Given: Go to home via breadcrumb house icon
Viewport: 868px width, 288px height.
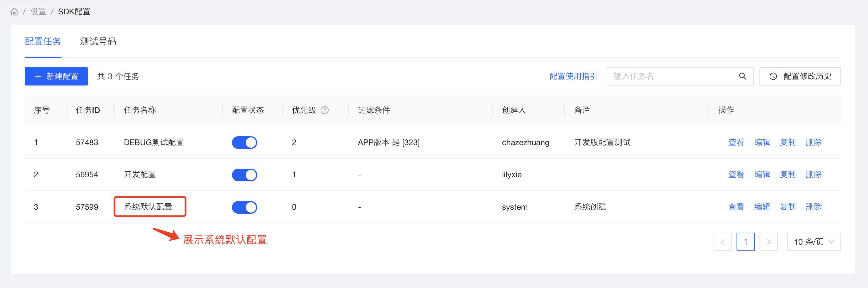Looking at the screenshot, I should pyautogui.click(x=14, y=12).
